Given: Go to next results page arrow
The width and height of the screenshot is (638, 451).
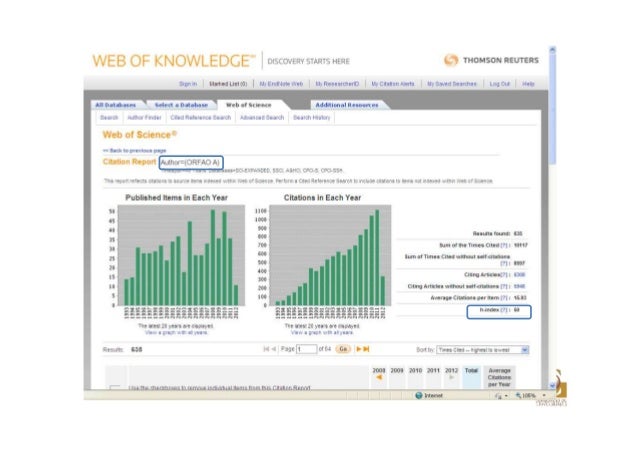Looking at the screenshot, I should [358, 349].
